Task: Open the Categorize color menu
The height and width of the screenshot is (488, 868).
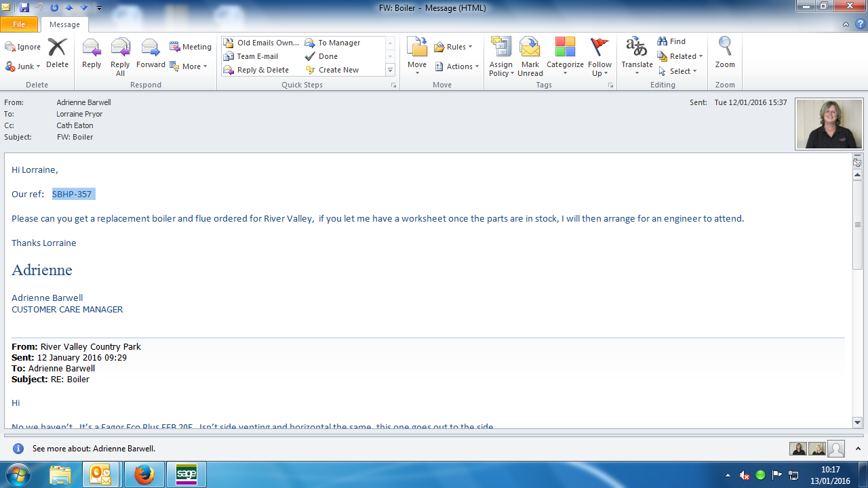Action: tap(565, 57)
